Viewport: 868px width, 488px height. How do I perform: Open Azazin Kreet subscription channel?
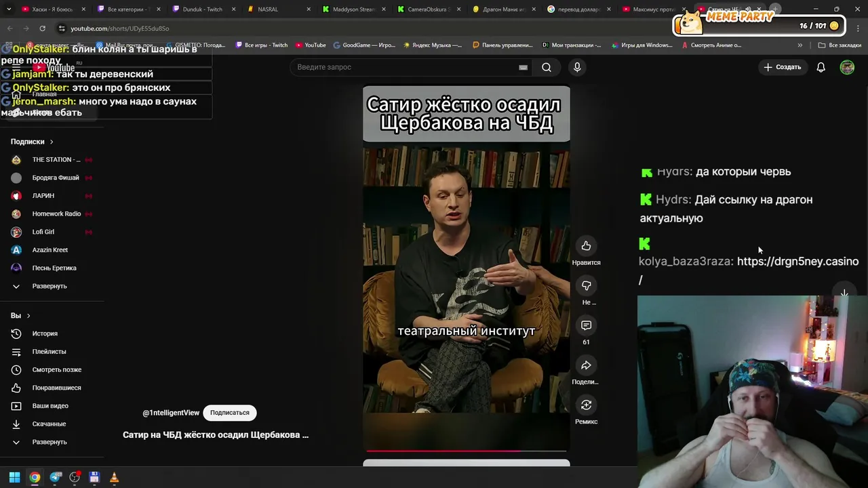point(52,250)
